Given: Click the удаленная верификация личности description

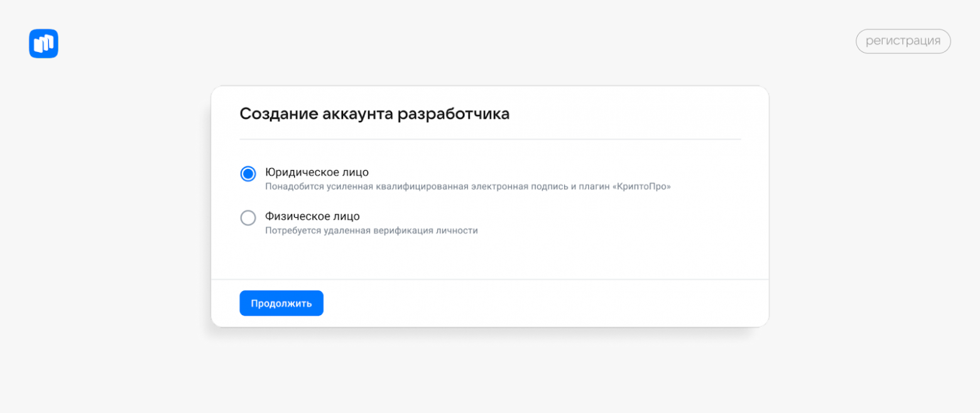Looking at the screenshot, I should click(371, 230).
